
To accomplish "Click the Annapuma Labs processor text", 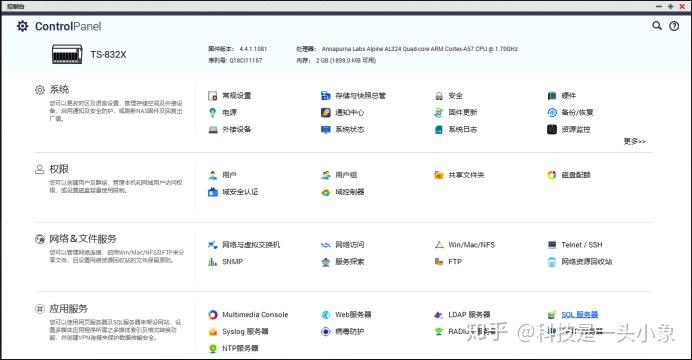I will (x=420, y=49).
